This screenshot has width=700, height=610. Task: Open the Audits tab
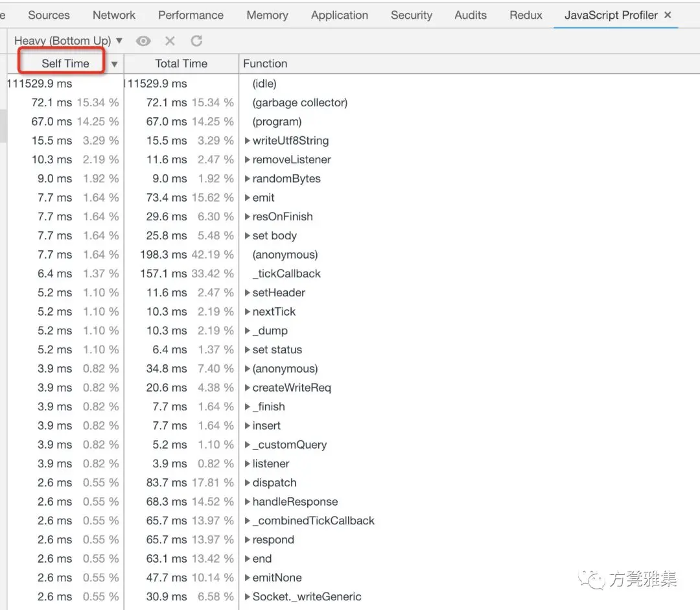(471, 15)
